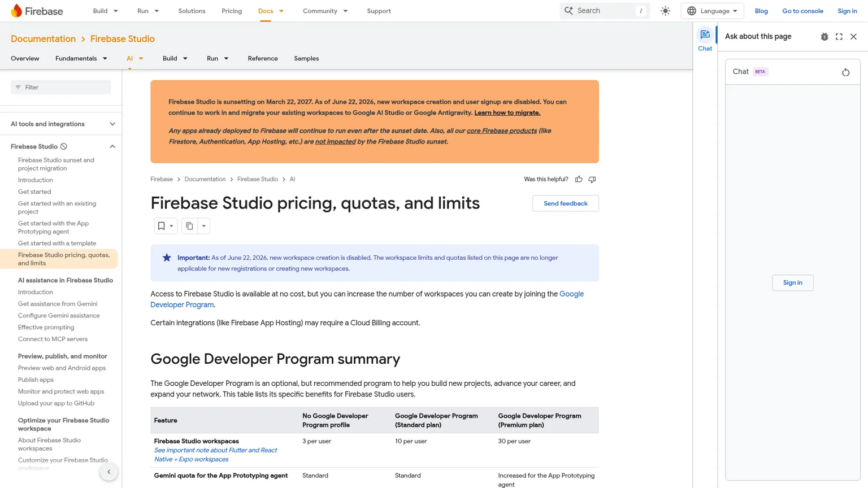The image size is (868, 488).
Task: Expand the chat panel to fullscreen
Action: [839, 37]
